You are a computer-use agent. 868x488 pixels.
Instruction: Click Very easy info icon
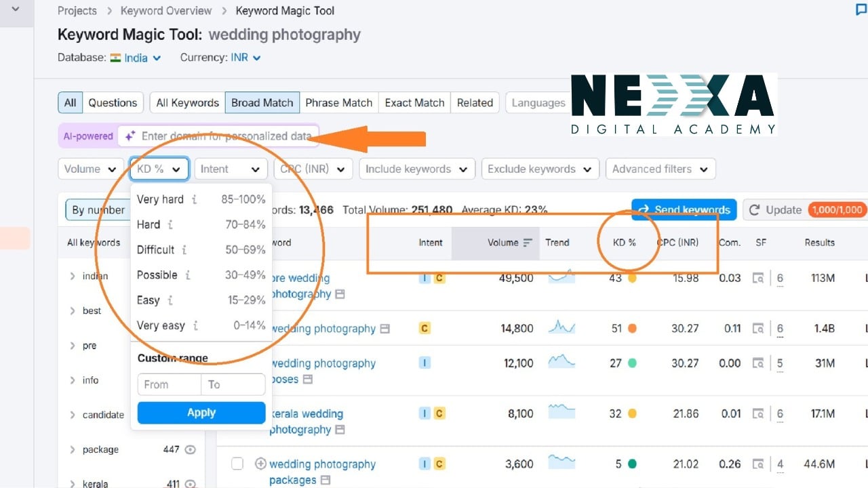point(195,326)
